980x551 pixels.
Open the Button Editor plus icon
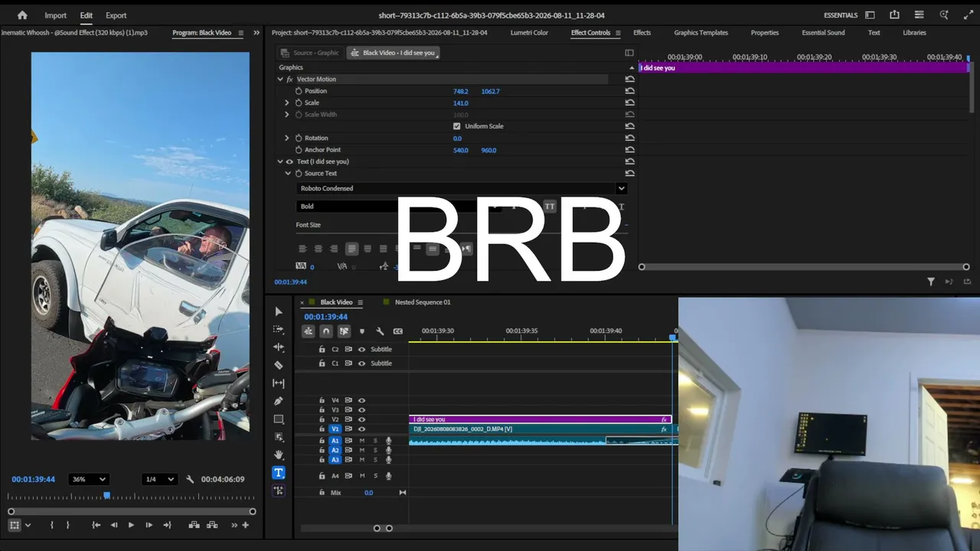[245, 525]
